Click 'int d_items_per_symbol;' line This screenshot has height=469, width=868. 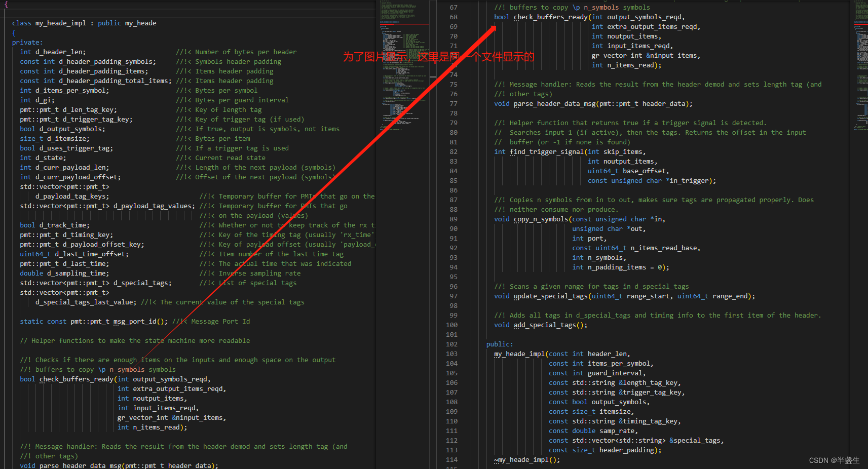[64, 91]
